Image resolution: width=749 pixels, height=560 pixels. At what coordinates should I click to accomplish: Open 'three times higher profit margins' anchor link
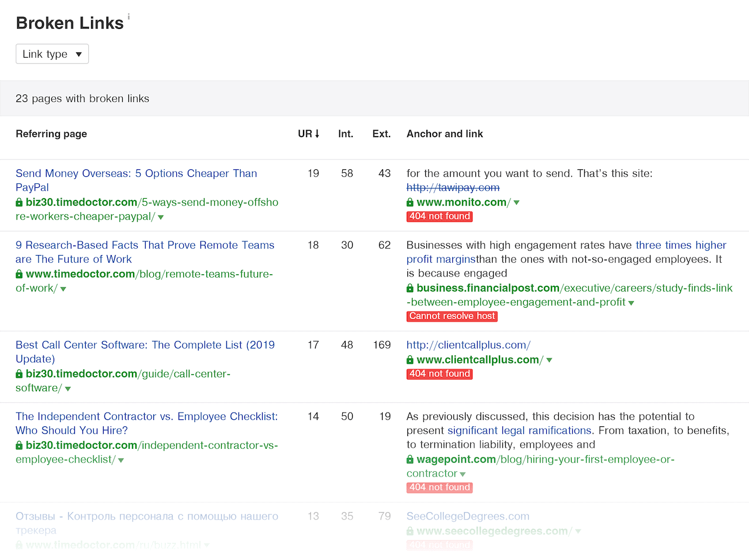[566, 252]
